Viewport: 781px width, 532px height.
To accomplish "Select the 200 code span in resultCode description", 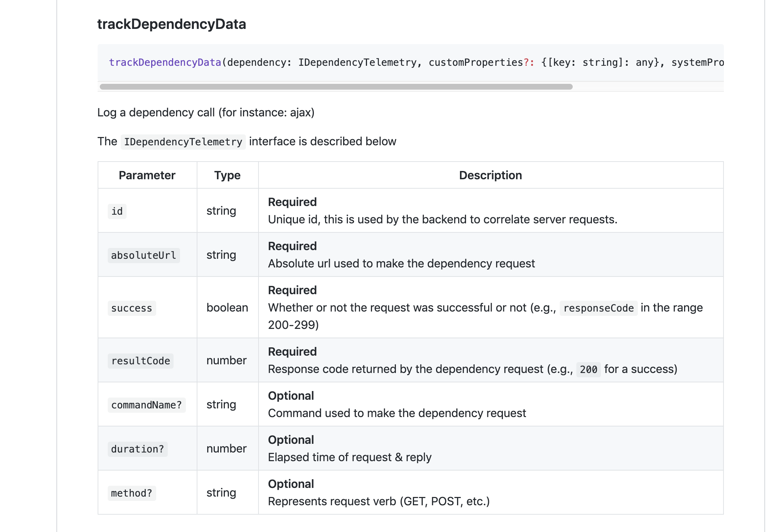I will coord(588,369).
